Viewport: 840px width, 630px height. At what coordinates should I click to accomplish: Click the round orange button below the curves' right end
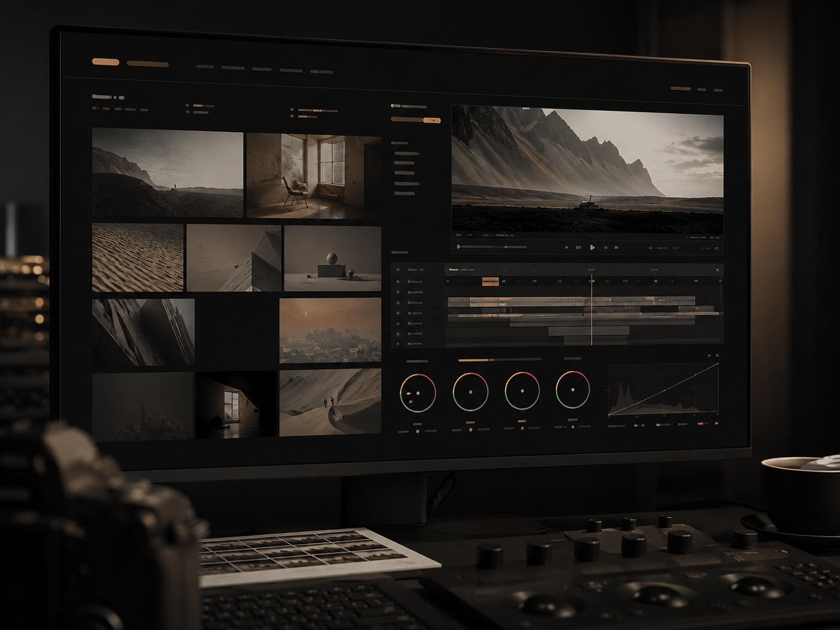[717, 423]
